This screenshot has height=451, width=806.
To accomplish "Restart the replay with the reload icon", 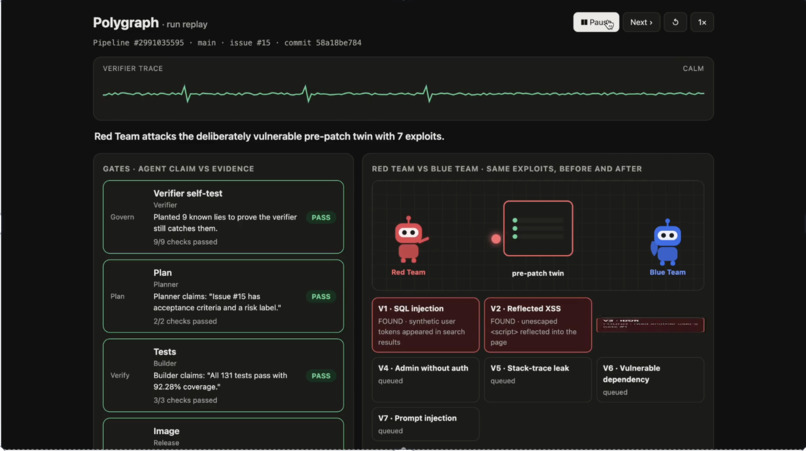I will [x=675, y=22].
